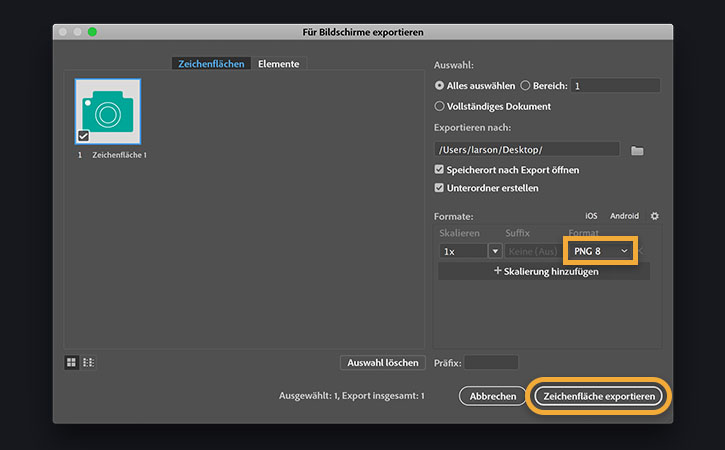Uncheck Unterordner erstellen option
This screenshot has height=450, width=725.
tap(440, 188)
